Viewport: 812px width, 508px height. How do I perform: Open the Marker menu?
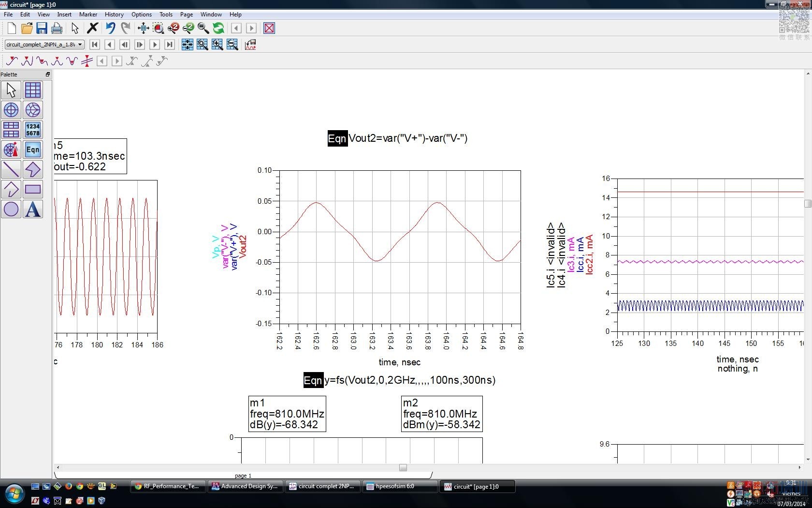88,15
